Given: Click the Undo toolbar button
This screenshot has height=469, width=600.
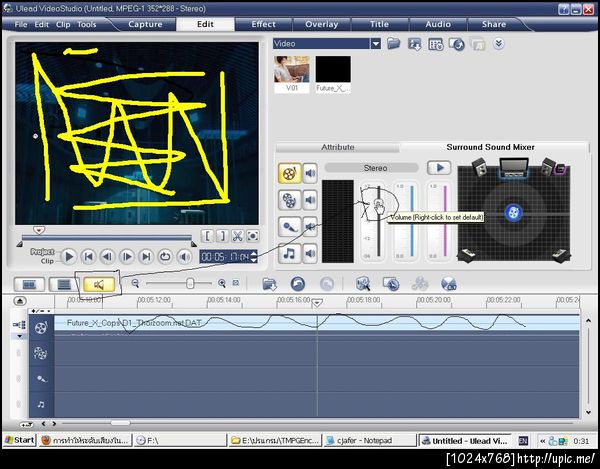Looking at the screenshot, I should pos(298,284).
